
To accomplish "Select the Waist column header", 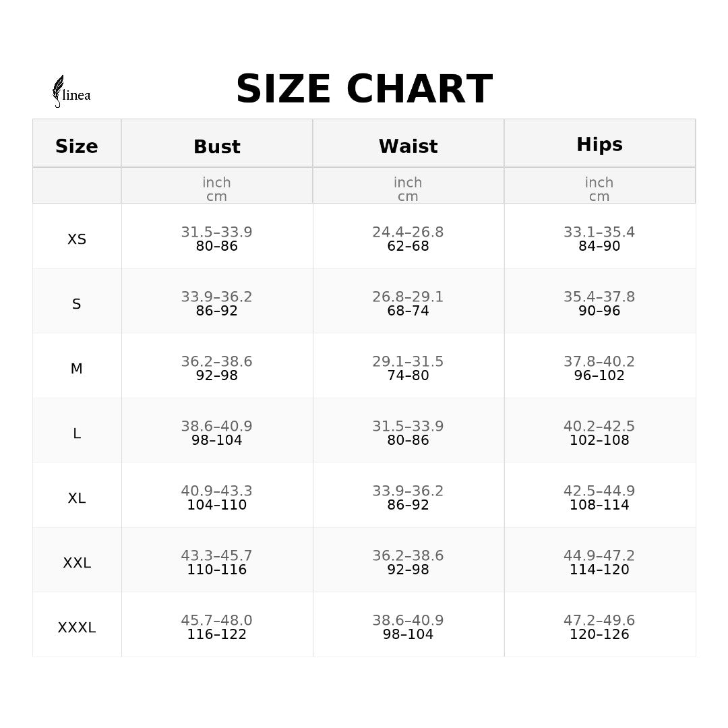I will [x=408, y=146].
